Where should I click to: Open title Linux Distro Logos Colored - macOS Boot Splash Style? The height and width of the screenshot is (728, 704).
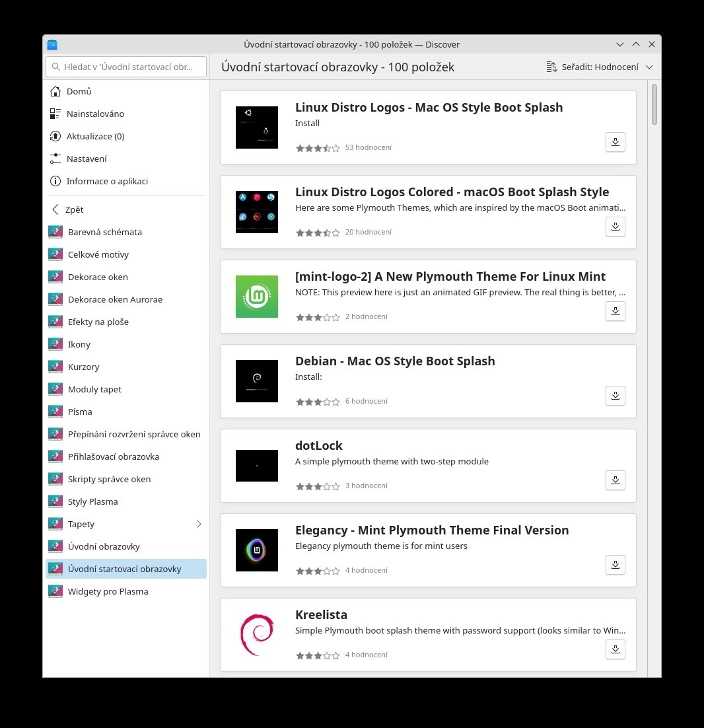pos(452,192)
